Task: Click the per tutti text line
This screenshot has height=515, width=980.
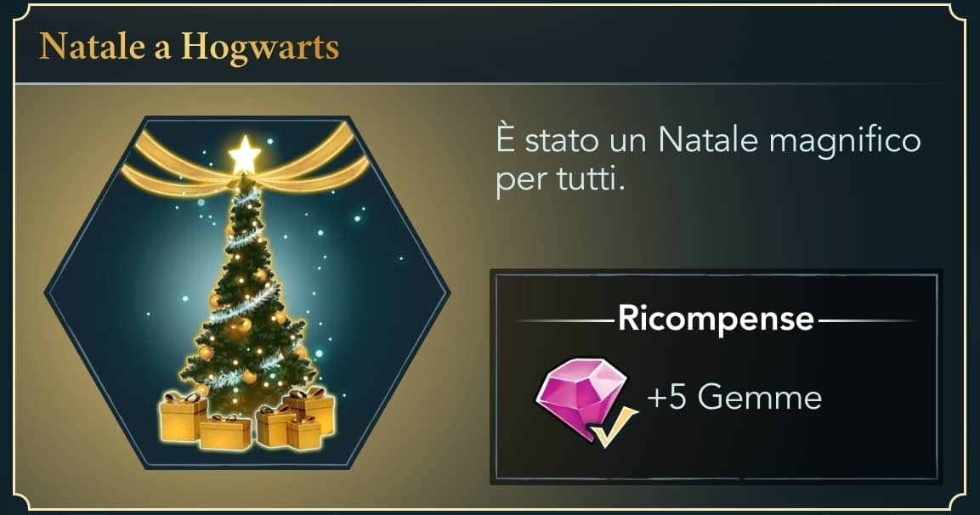Action: (560, 180)
